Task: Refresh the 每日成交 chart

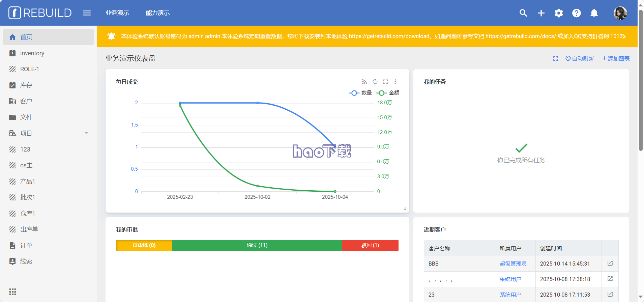Action: click(375, 82)
